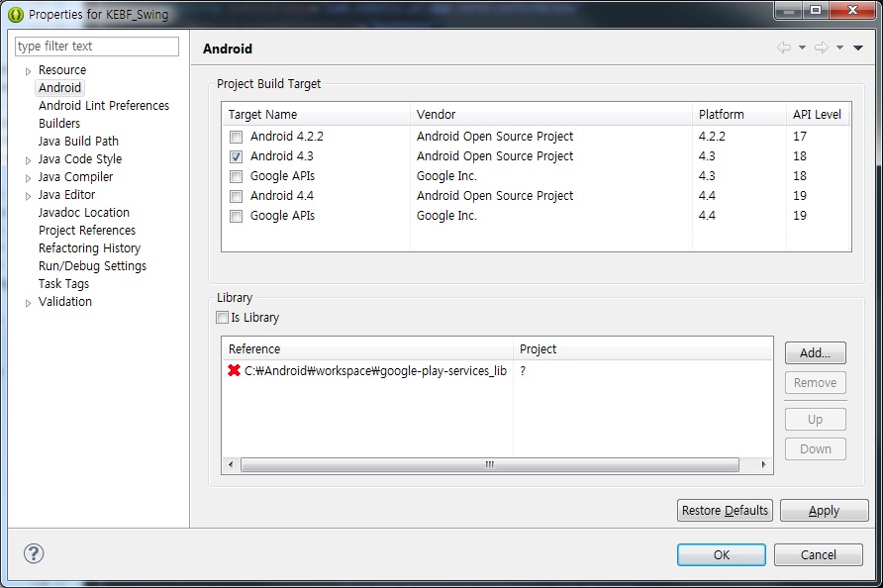
Task: Open Project References page
Action: [x=87, y=231]
